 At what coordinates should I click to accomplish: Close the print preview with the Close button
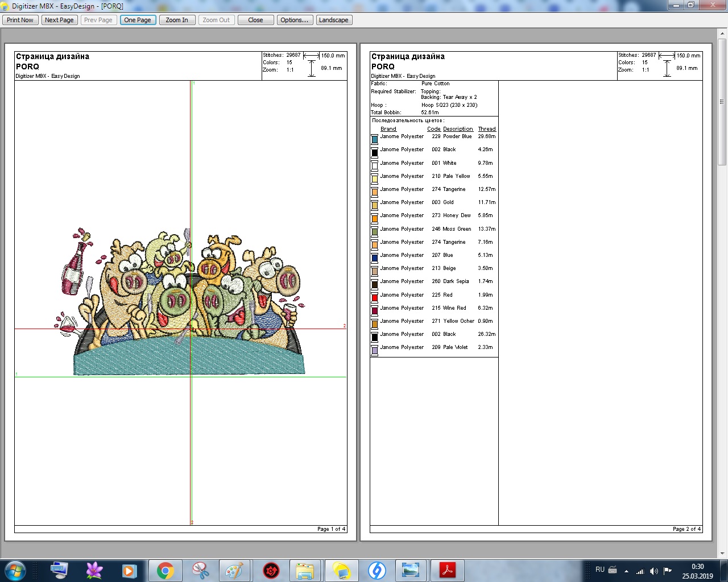255,20
